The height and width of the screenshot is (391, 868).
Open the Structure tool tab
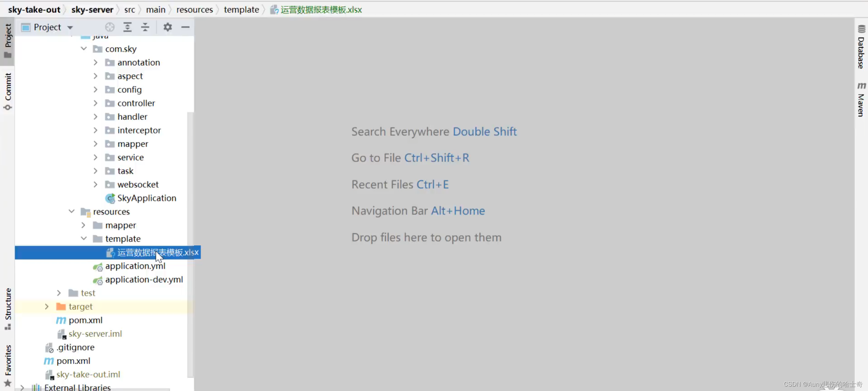(x=8, y=308)
